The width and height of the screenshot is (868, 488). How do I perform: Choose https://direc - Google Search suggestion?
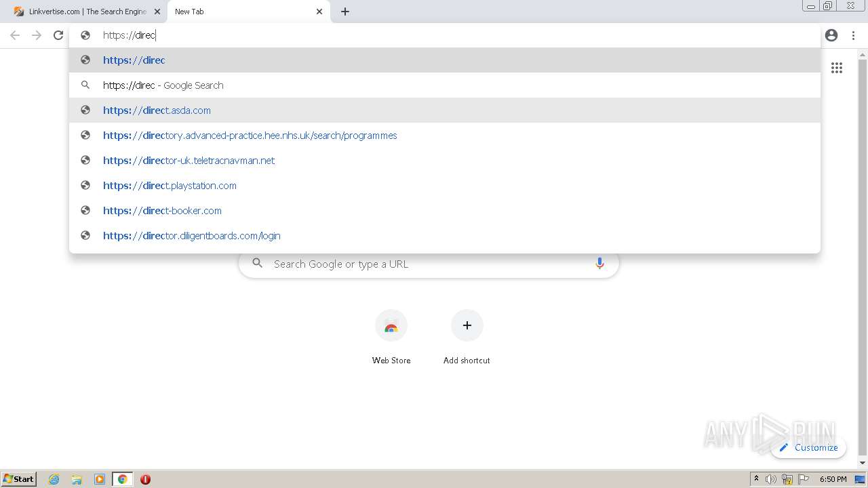coord(445,85)
